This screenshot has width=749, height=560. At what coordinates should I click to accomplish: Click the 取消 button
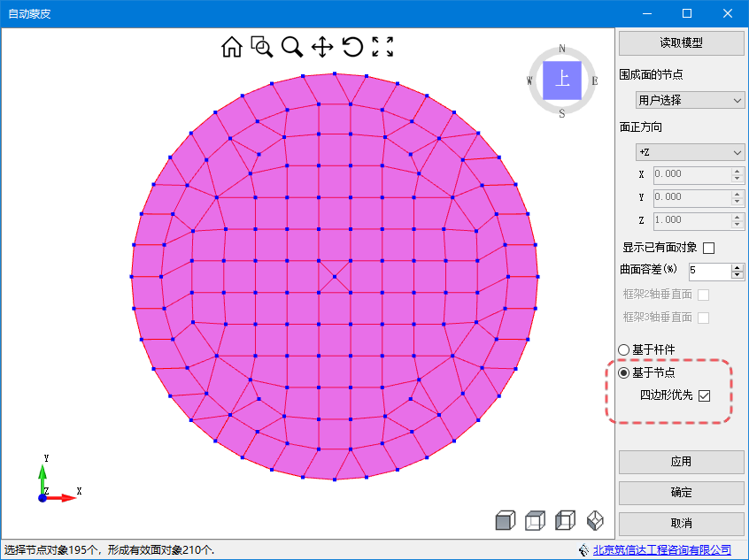pyautogui.click(x=681, y=524)
